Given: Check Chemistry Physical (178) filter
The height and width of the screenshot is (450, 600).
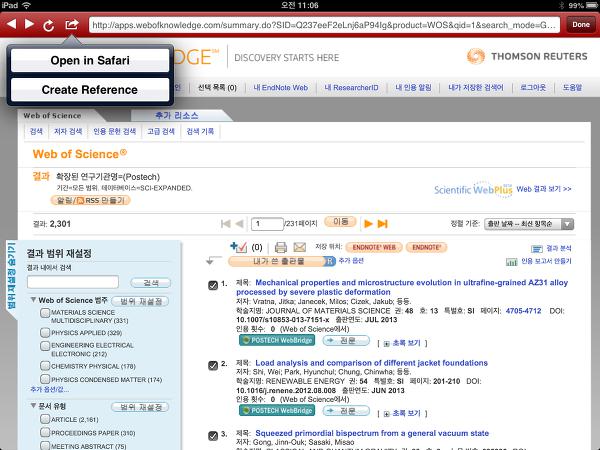Looking at the screenshot, I should tap(45, 366).
